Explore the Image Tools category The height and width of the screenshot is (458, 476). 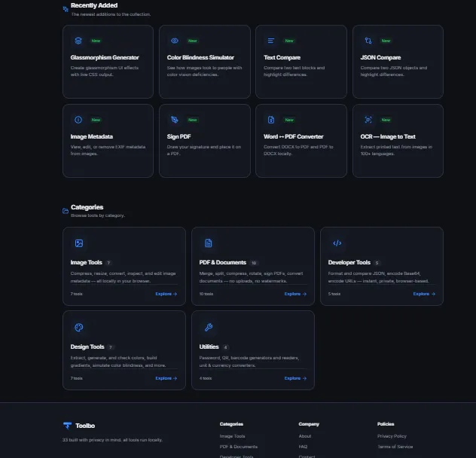pos(166,294)
